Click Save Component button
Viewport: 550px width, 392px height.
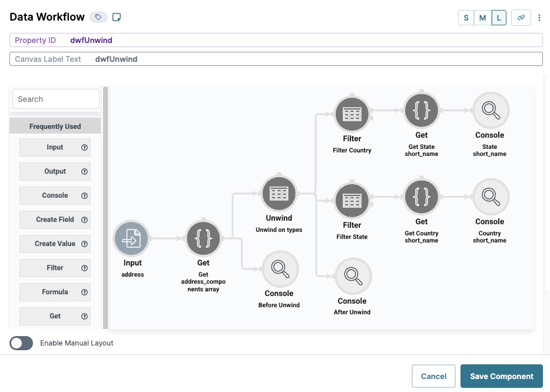pos(502,376)
